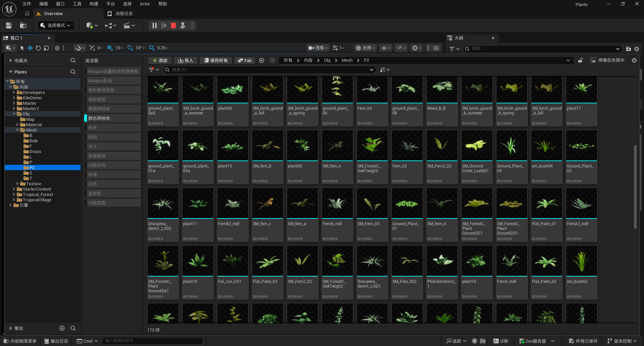Toggle rotation snapping in viewport

click(x=130, y=48)
